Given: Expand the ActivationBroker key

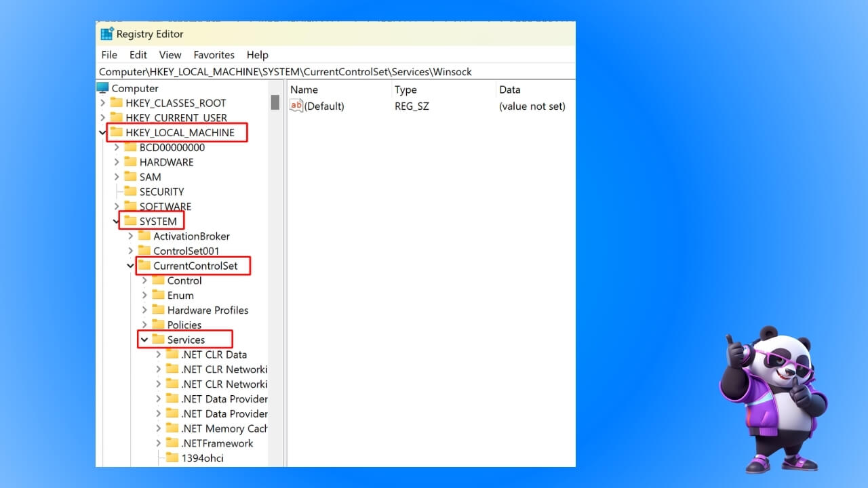Looking at the screenshot, I should point(130,236).
